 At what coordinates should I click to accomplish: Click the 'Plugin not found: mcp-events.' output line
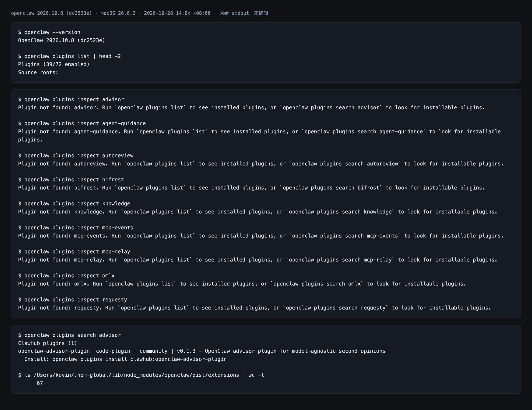[x=261, y=236]
